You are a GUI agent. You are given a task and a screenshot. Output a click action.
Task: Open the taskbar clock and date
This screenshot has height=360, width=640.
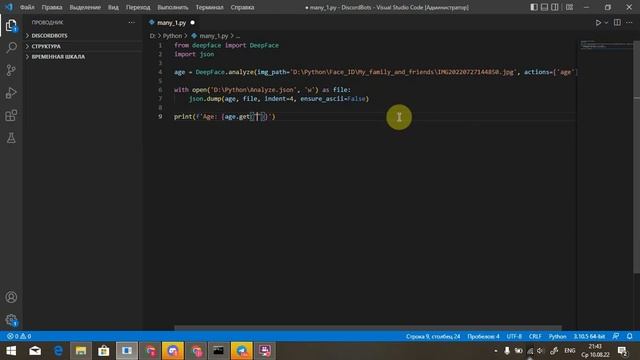click(596, 351)
